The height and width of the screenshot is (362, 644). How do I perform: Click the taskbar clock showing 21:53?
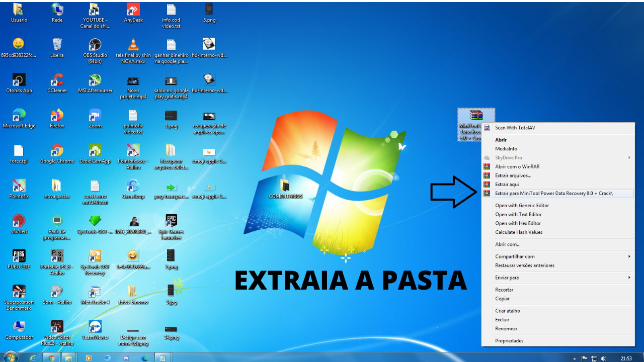626,358
